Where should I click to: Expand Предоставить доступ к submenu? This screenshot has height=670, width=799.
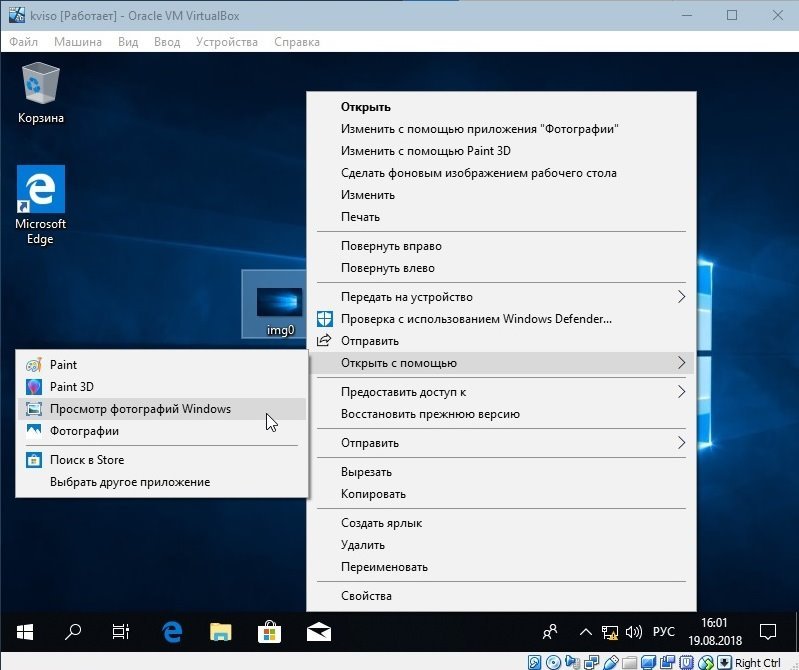501,392
